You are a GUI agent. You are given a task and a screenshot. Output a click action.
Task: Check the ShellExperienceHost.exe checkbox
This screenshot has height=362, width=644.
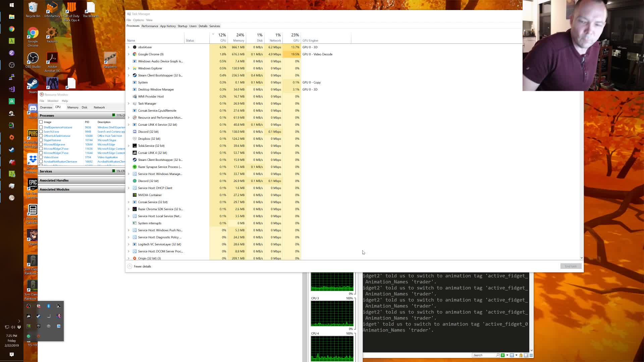click(x=41, y=127)
